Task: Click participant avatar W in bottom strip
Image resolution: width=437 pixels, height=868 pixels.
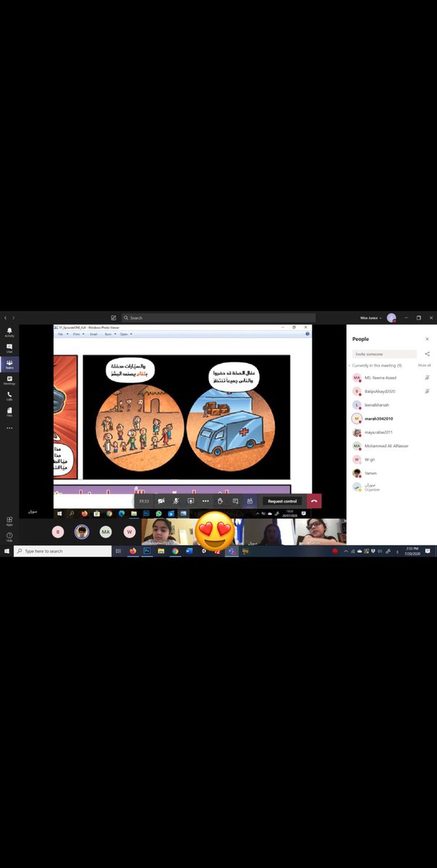Action: click(x=130, y=532)
